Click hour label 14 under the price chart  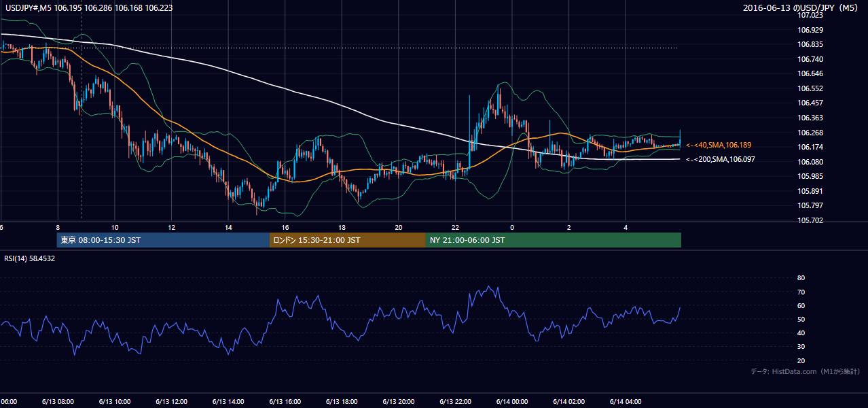[x=228, y=227]
